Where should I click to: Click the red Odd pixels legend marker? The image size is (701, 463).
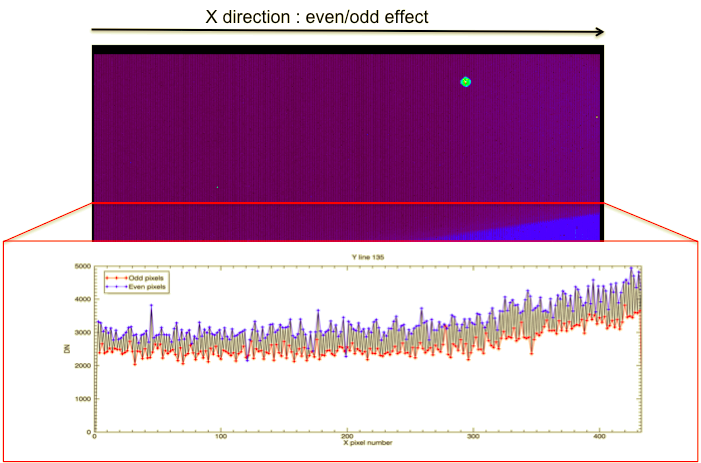[108, 278]
